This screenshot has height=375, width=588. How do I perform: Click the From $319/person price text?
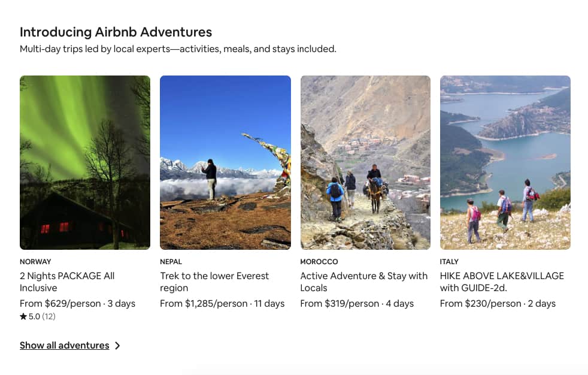(340, 304)
